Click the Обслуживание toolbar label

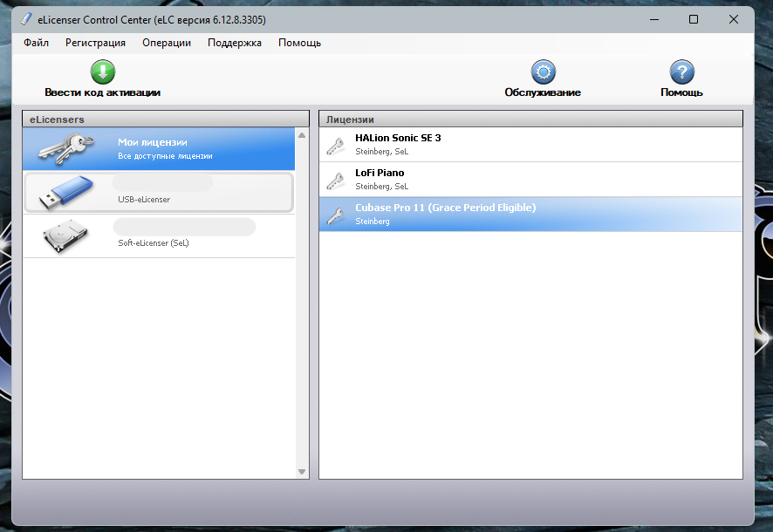click(543, 92)
